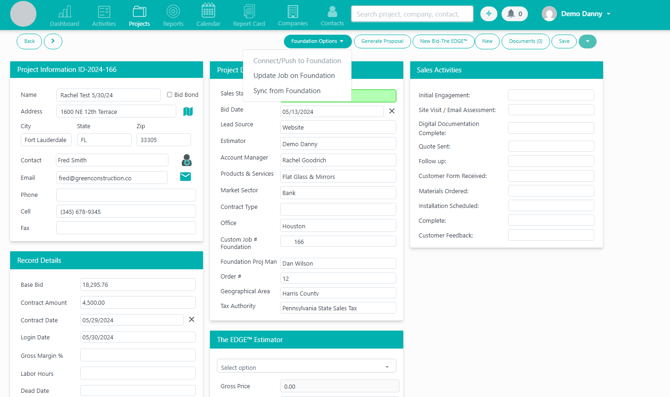Open the teal more-actions dropdown next to Save
This screenshot has height=397, width=670.
pyautogui.click(x=588, y=41)
